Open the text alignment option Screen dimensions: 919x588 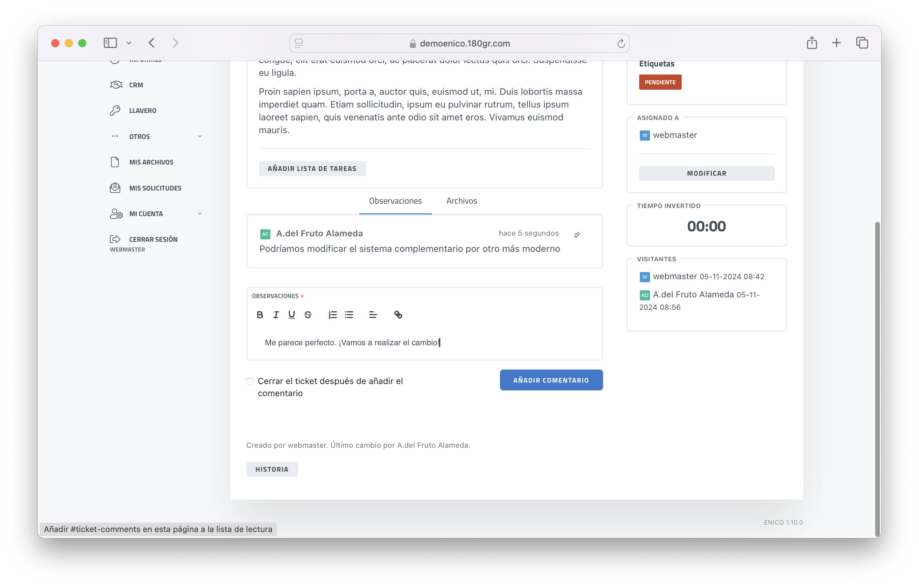[x=373, y=315]
